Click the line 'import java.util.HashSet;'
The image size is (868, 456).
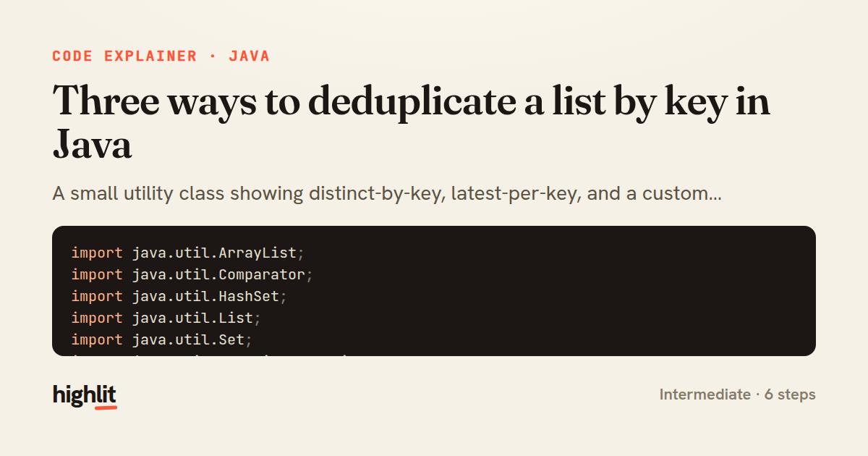pyautogui.click(x=179, y=296)
